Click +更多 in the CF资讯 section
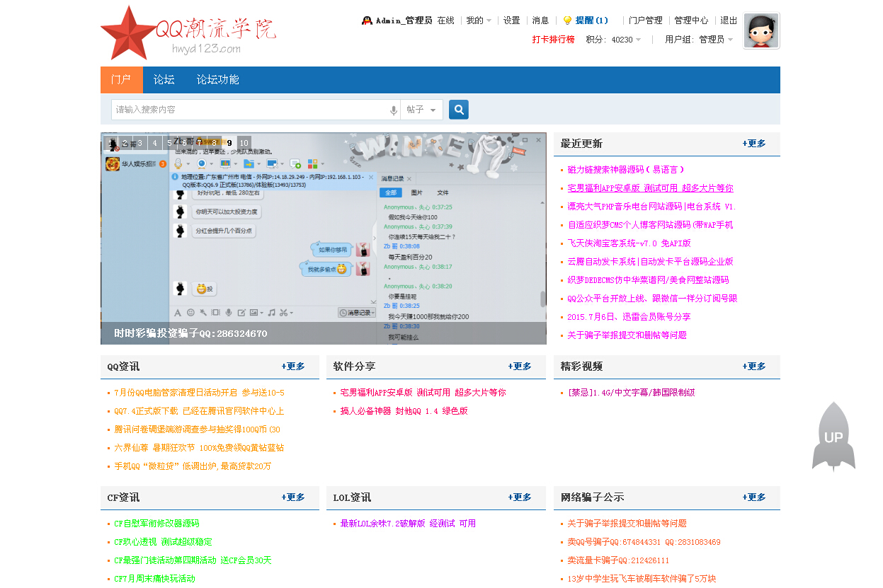Viewport: 883px width, 588px height. (x=293, y=497)
